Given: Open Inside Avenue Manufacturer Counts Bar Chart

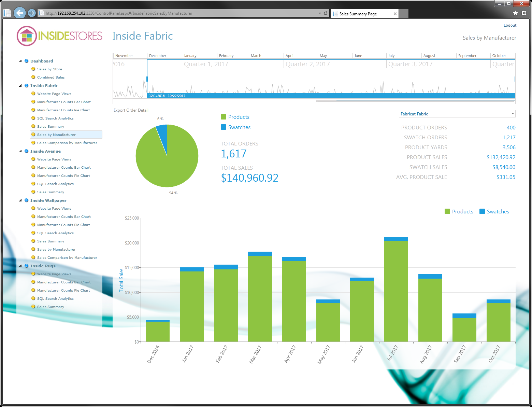Looking at the screenshot, I should pyautogui.click(x=64, y=168).
